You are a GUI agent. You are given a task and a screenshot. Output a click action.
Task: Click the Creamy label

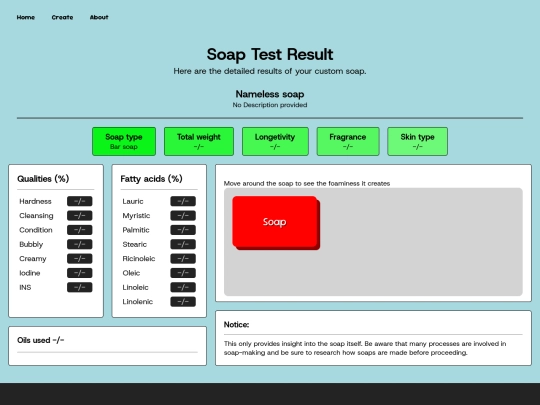pyautogui.click(x=33, y=259)
